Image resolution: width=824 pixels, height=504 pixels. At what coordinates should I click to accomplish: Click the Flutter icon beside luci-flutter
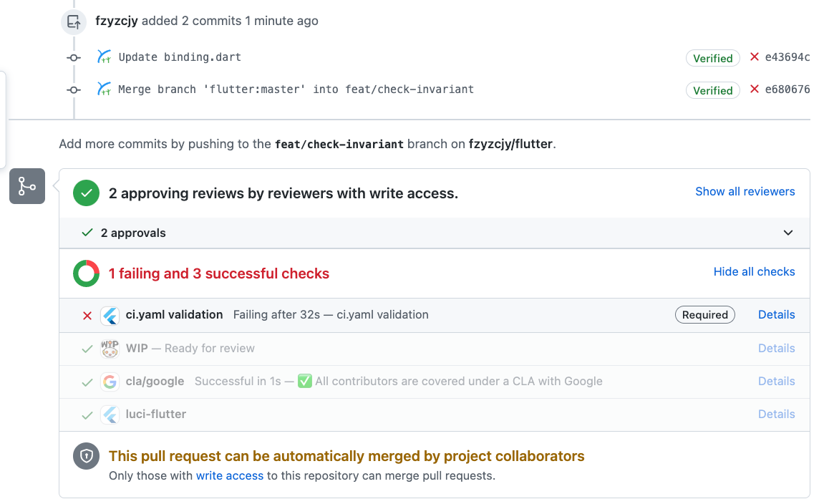(110, 415)
